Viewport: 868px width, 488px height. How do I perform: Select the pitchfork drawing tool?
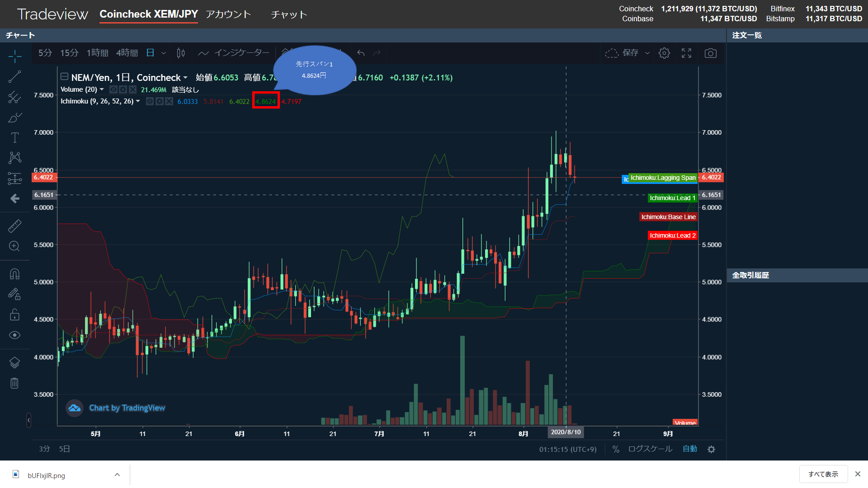pos(14,97)
